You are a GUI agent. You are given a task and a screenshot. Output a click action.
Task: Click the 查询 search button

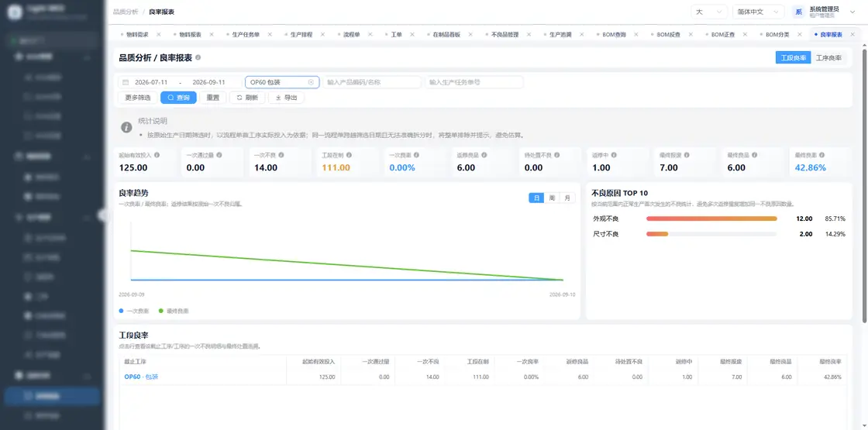point(178,98)
